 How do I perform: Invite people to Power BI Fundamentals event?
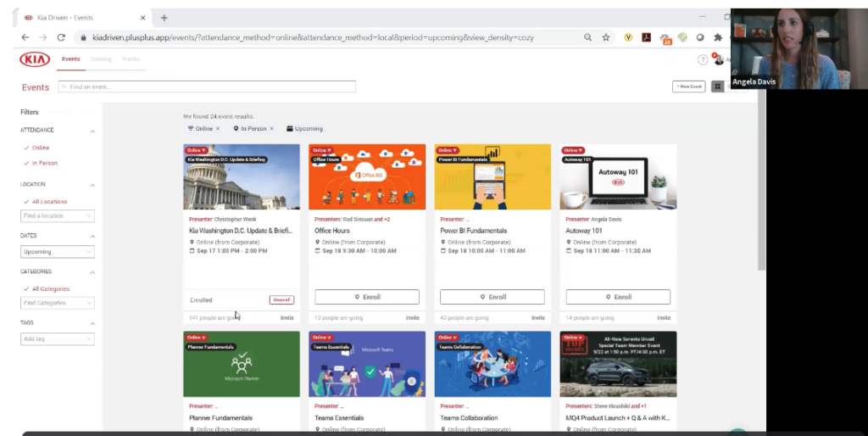tap(538, 318)
